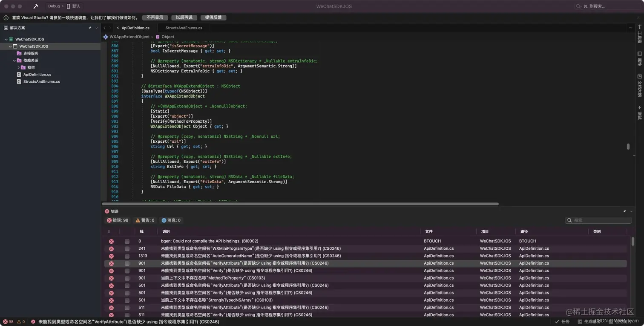
Task: Open the 工具箱 side panel
Action: pyautogui.click(x=639, y=34)
